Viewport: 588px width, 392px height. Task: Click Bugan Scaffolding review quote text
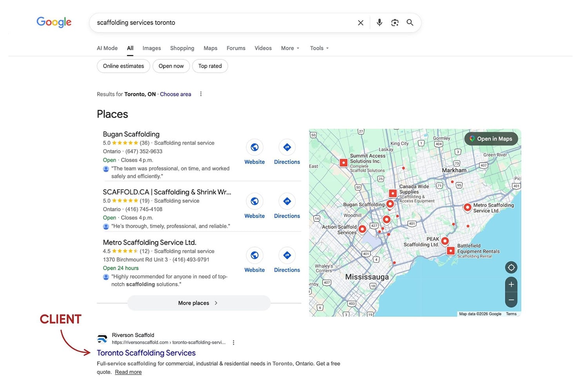pos(170,172)
